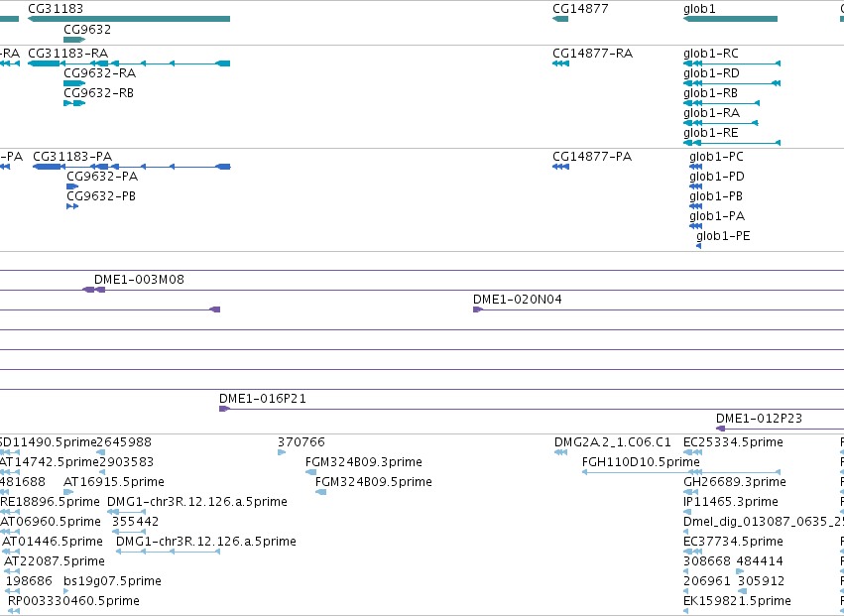Select EST label 370766
The width and height of the screenshot is (844, 616).
point(301,442)
